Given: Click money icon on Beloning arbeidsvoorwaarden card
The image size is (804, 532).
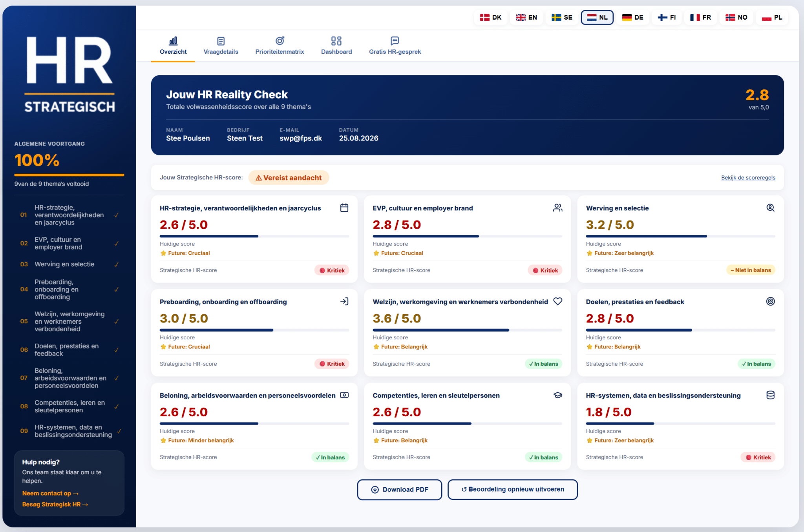Looking at the screenshot, I should [344, 395].
